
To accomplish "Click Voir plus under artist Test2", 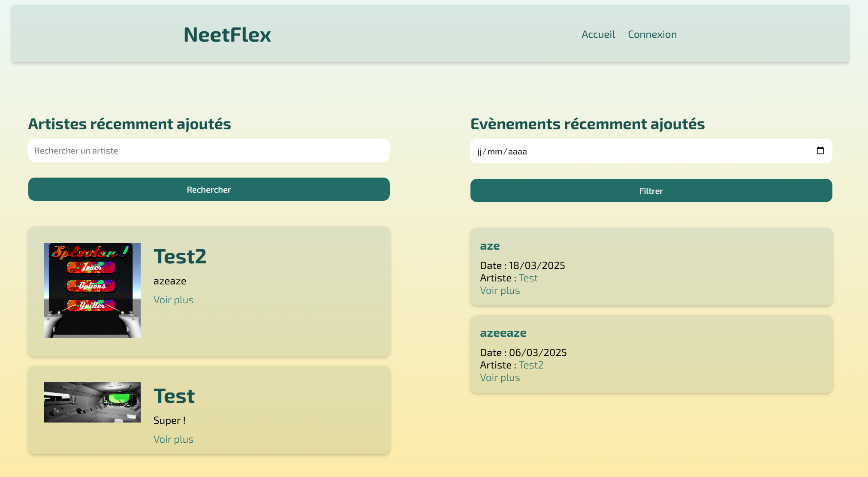I will click(x=173, y=300).
